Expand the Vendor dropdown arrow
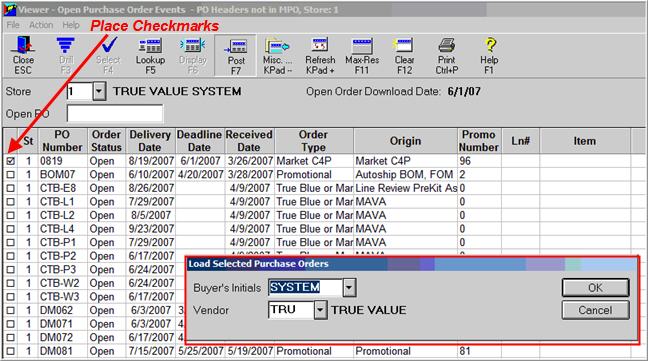This screenshot has width=648, height=361. click(320, 310)
